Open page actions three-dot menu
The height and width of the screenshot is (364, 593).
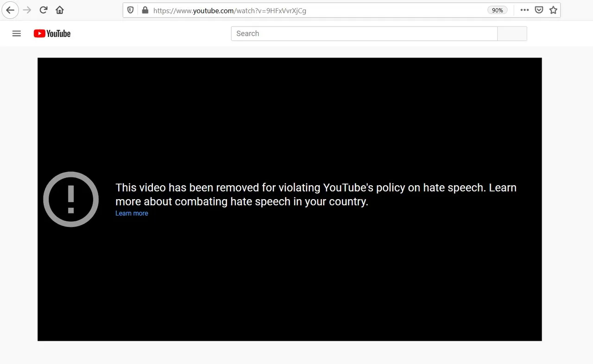(x=524, y=10)
